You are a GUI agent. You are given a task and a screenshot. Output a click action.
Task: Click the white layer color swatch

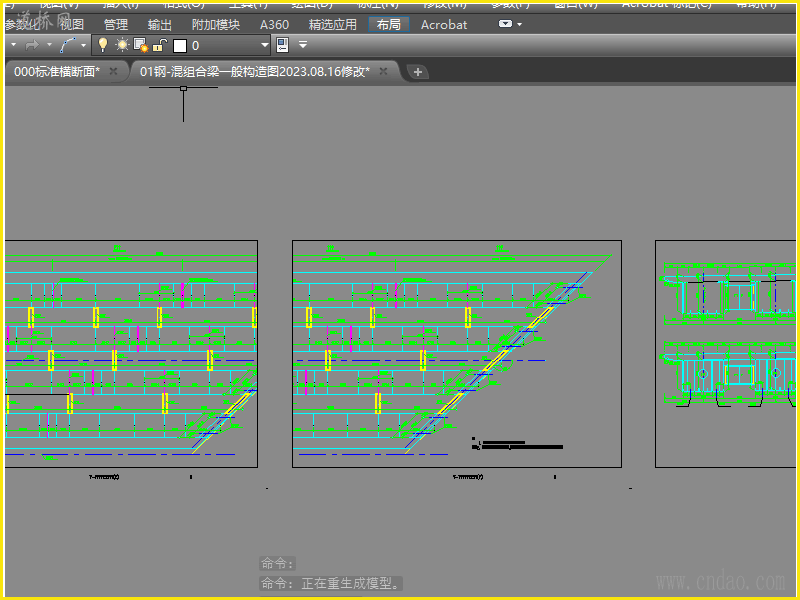tap(180, 46)
